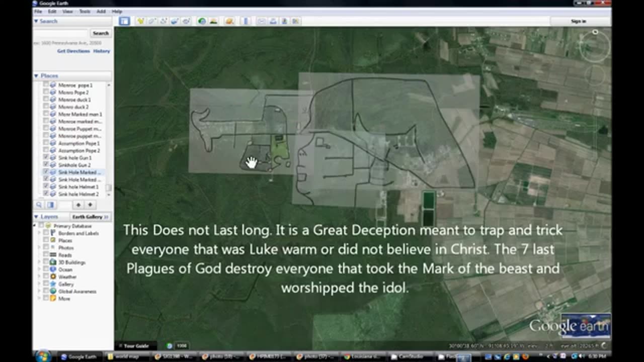Click the Places list scrollbar thumb
644x362 pixels.
109,187
